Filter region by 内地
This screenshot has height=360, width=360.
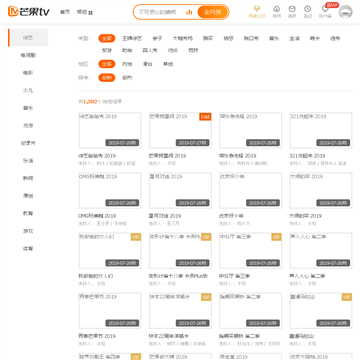pos(127,64)
